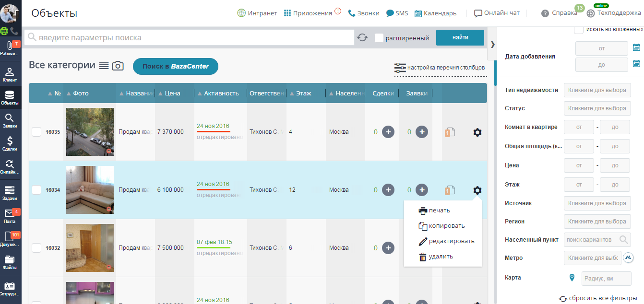
Task: Open Рабочий стол with paperclip icon
Action: point(10,48)
